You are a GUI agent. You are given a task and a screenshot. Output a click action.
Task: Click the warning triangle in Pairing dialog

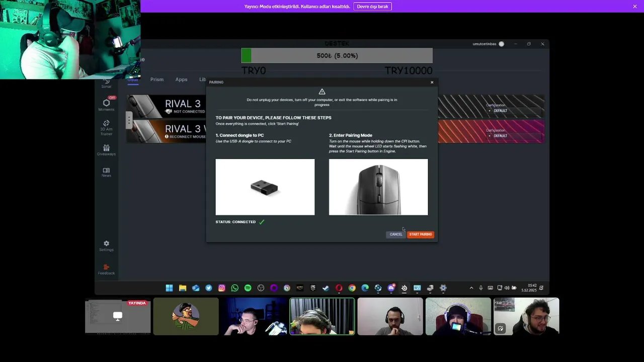[322, 92]
